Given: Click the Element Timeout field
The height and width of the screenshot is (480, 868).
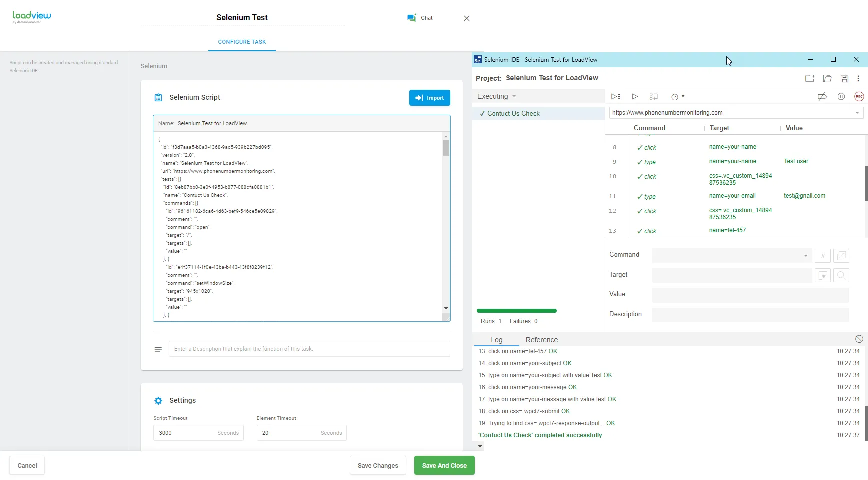Looking at the screenshot, I should click(301, 433).
